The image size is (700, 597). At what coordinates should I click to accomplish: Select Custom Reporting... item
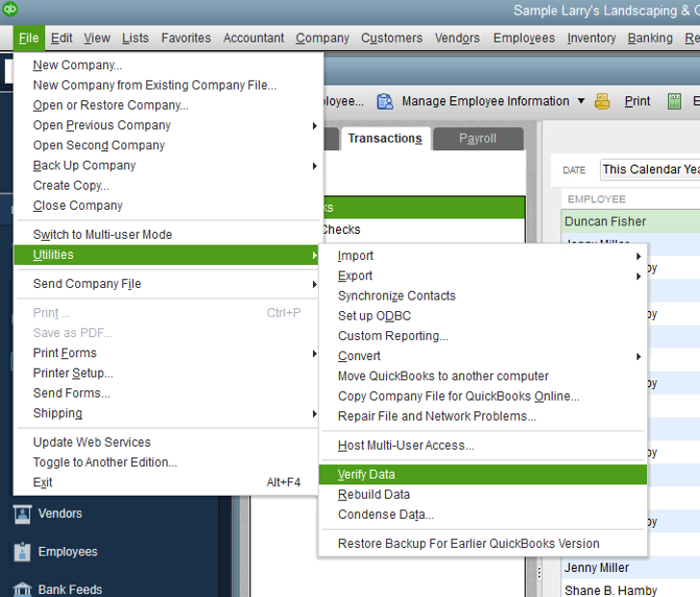pos(393,337)
